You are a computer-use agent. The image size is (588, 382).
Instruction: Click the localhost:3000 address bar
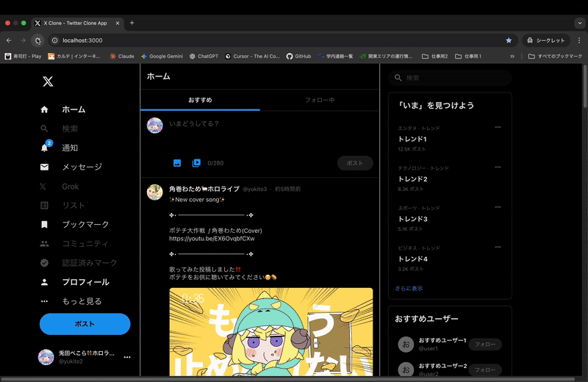click(x=282, y=40)
